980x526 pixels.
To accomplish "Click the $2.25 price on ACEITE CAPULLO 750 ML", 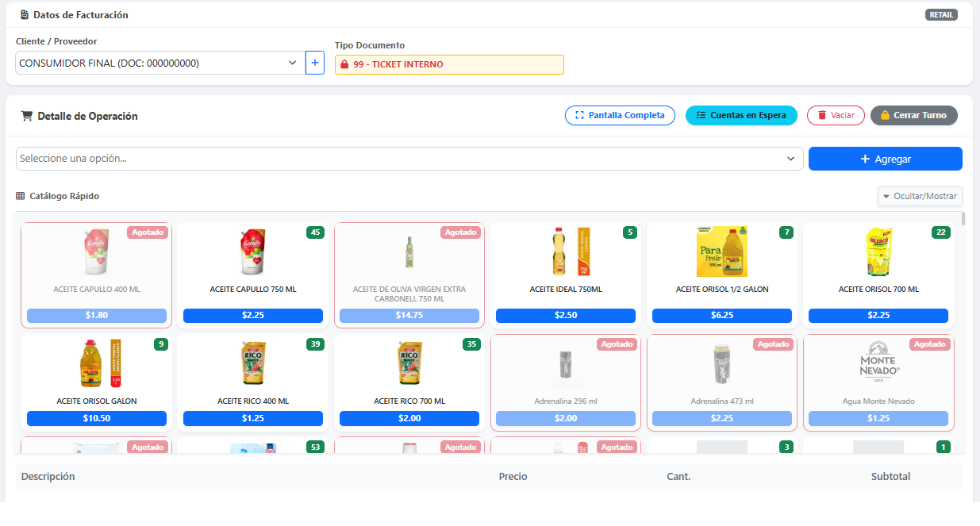I will click(252, 316).
